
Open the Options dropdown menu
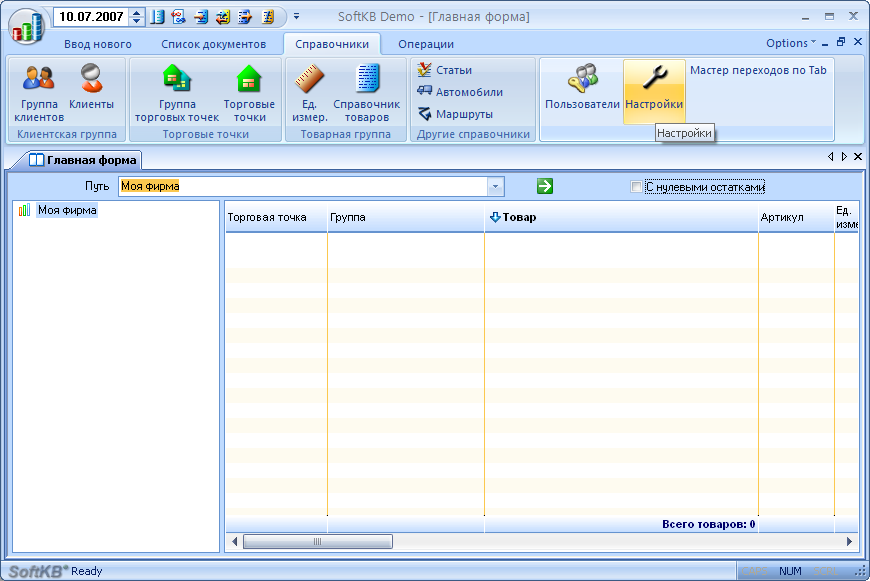point(791,43)
